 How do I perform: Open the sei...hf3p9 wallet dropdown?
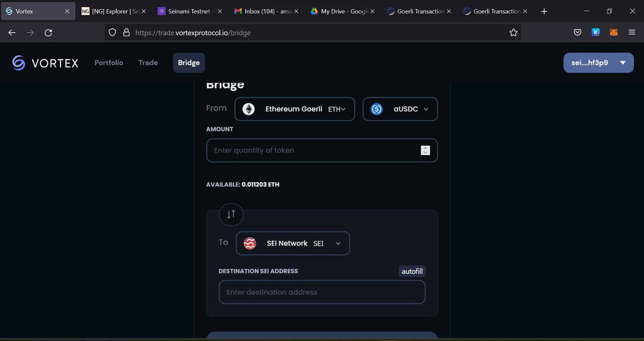[598, 63]
